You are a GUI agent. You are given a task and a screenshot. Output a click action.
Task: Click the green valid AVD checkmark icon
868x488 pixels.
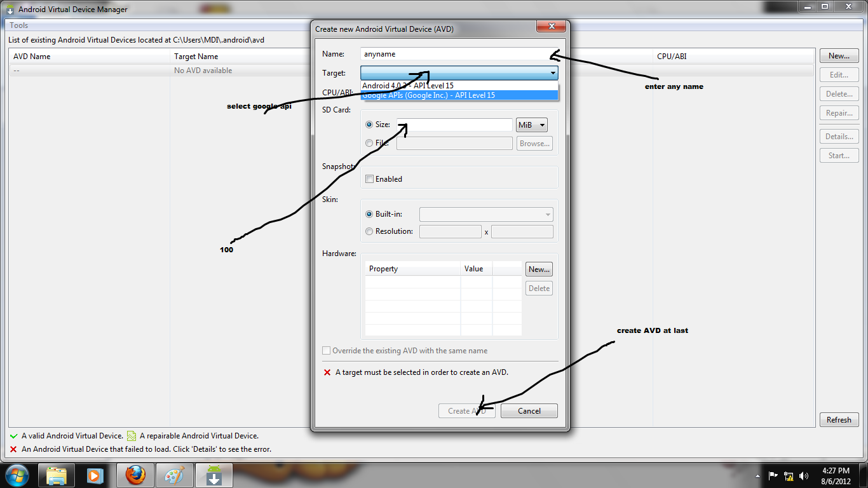click(14, 436)
